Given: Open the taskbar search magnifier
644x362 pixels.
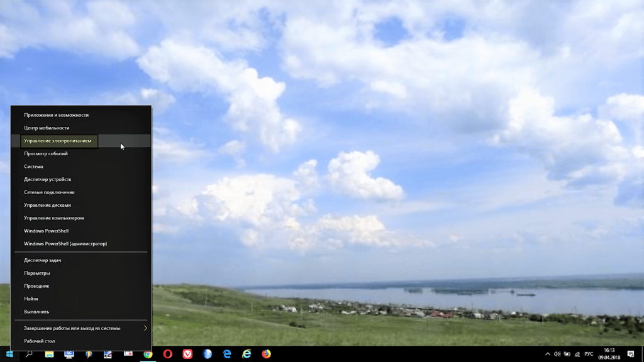Looking at the screenshot, I should [x=29, y=354].
